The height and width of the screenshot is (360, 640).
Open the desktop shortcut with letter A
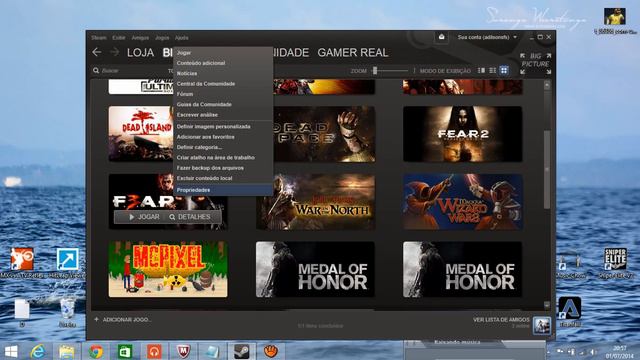click(570, 312)
